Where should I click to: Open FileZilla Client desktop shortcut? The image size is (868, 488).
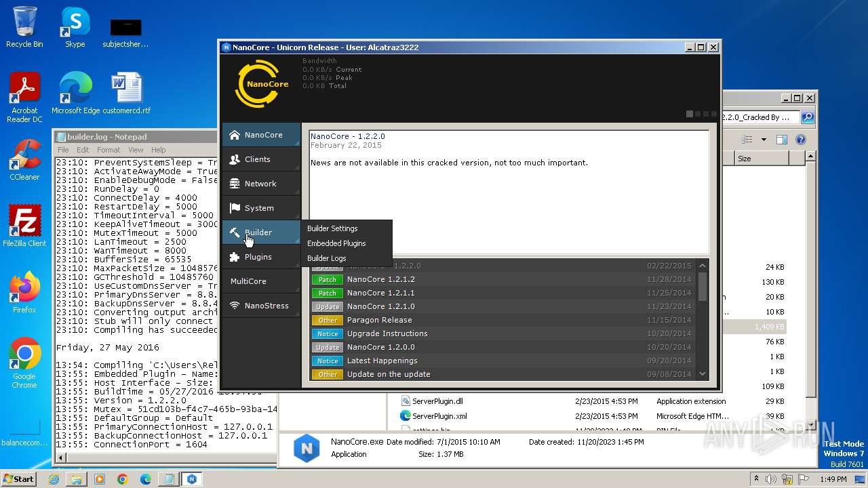click(x=24, y=226)
